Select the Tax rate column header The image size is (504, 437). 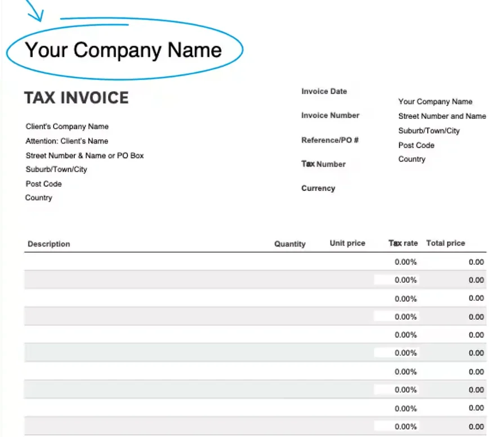[x=403, y=243]
